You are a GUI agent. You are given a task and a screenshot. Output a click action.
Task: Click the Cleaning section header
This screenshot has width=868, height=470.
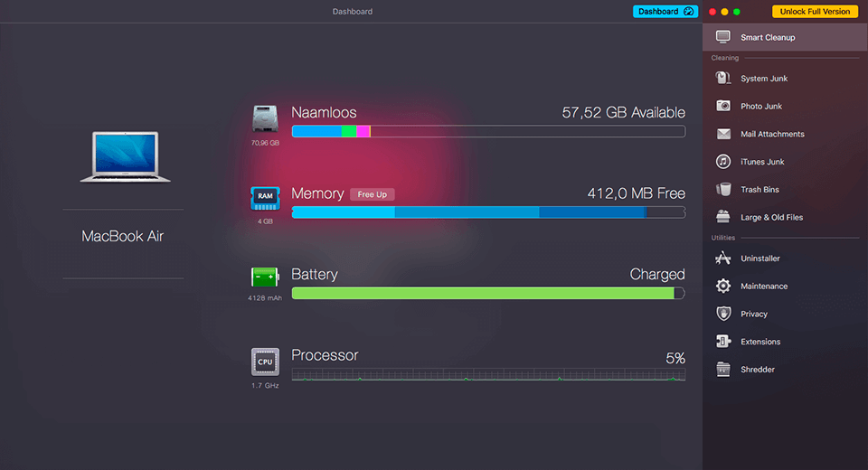click(x=724, y=58)
